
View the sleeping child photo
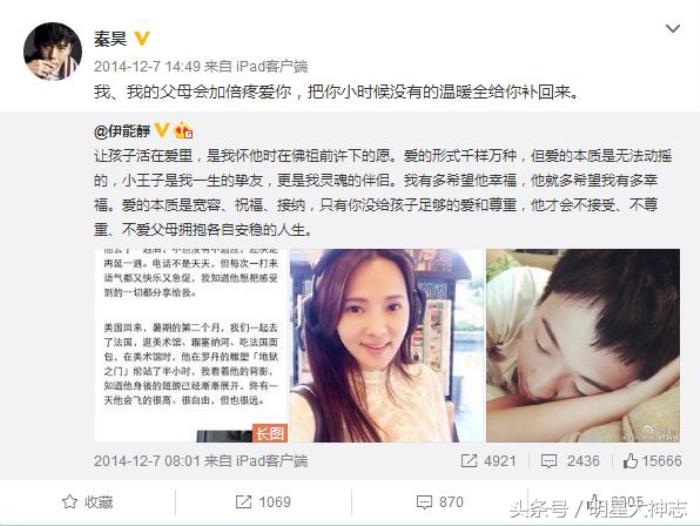point(583,346)
